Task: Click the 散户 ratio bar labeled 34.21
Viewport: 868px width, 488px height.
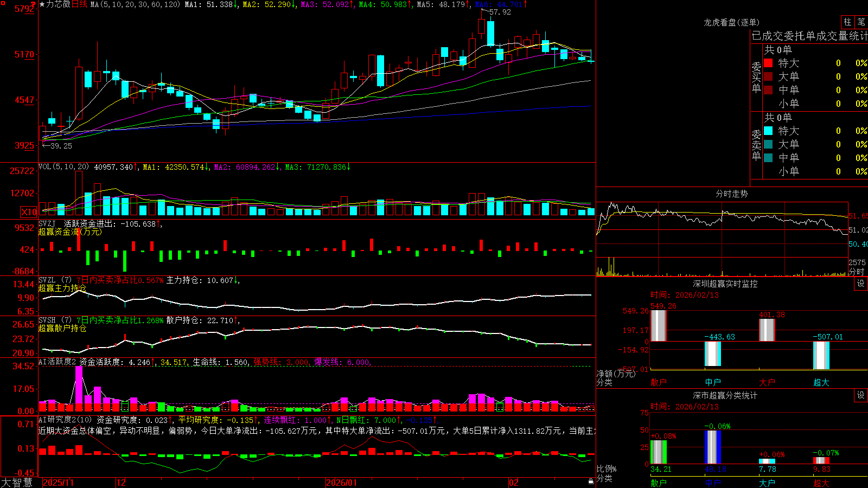Action: point(659,452)
